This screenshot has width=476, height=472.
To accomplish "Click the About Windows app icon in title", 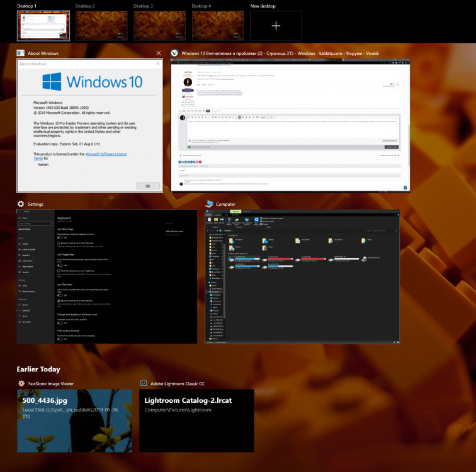I will coord(21,53).
